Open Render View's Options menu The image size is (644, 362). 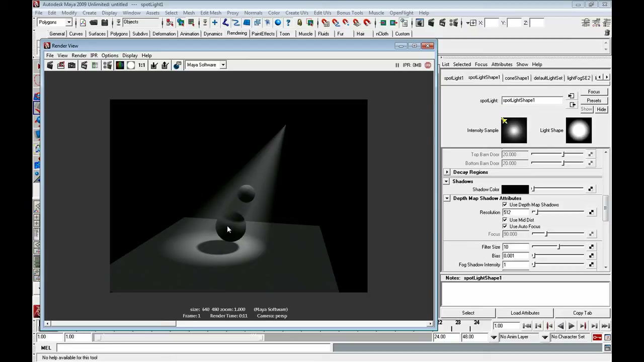click(x=110, y=55)
